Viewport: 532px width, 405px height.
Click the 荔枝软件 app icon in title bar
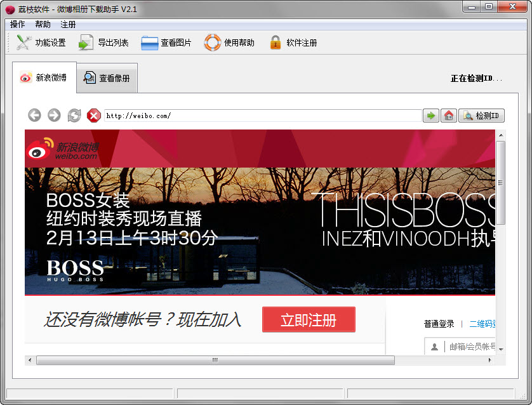[x=10, y=10]
